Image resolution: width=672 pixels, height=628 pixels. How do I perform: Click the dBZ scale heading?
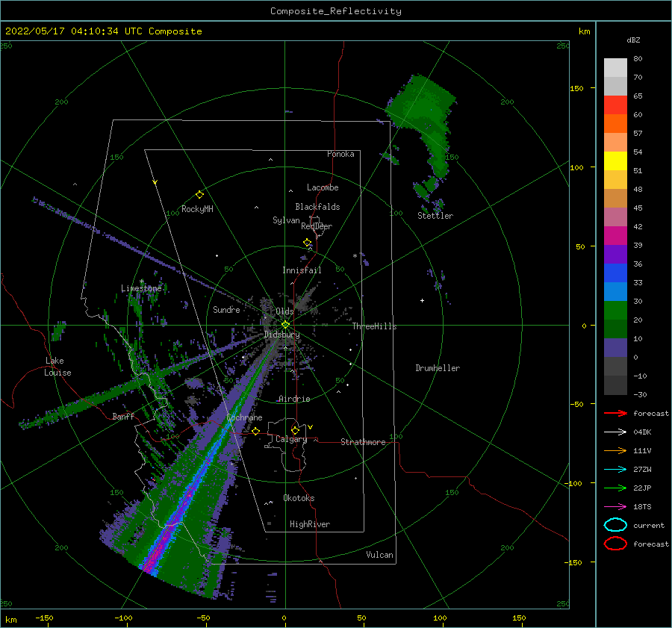pyautogui.click(x=633, y=40)
